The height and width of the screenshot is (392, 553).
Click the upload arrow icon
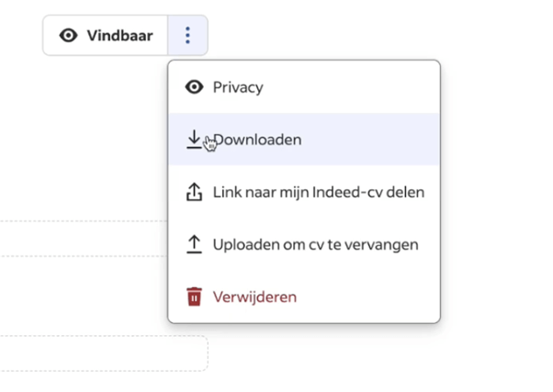[x=194, y=245]
